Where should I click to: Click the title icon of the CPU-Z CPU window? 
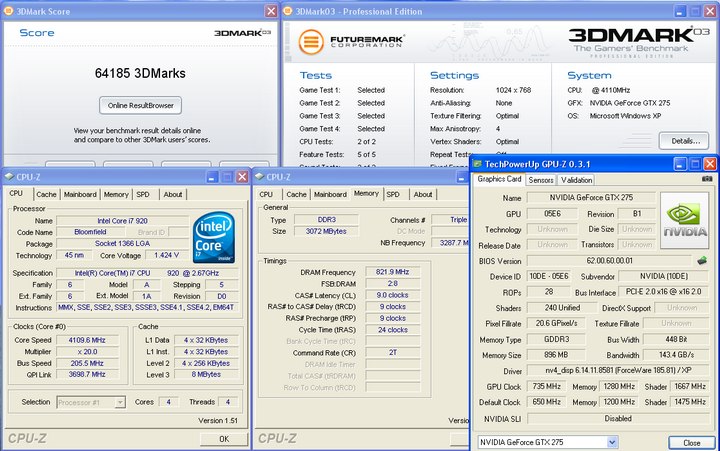(x=9, y=177)
